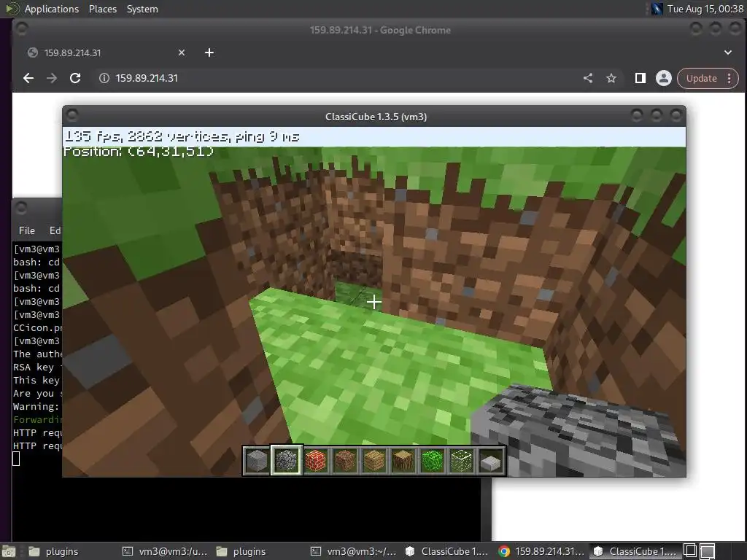
Task: Switch to first ClassiCube taskbar entry
Action: pyautogui.click(x=447, y=551)
